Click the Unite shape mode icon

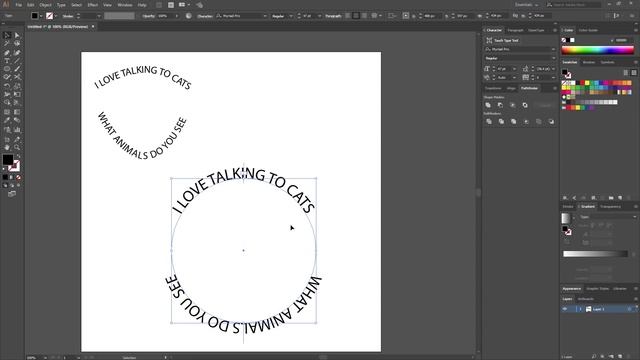click(x=488, y=105)
